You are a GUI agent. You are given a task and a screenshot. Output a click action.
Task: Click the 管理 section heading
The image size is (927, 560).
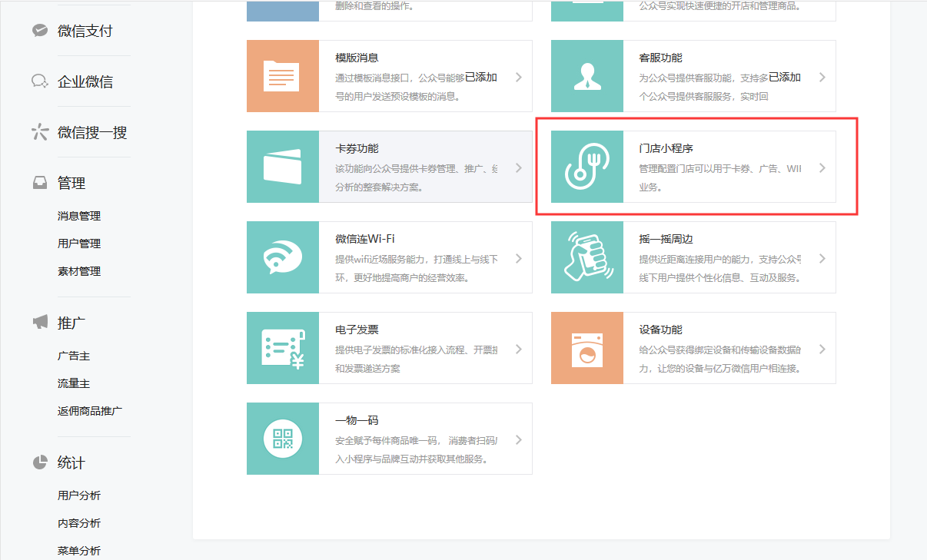[71, 183]
